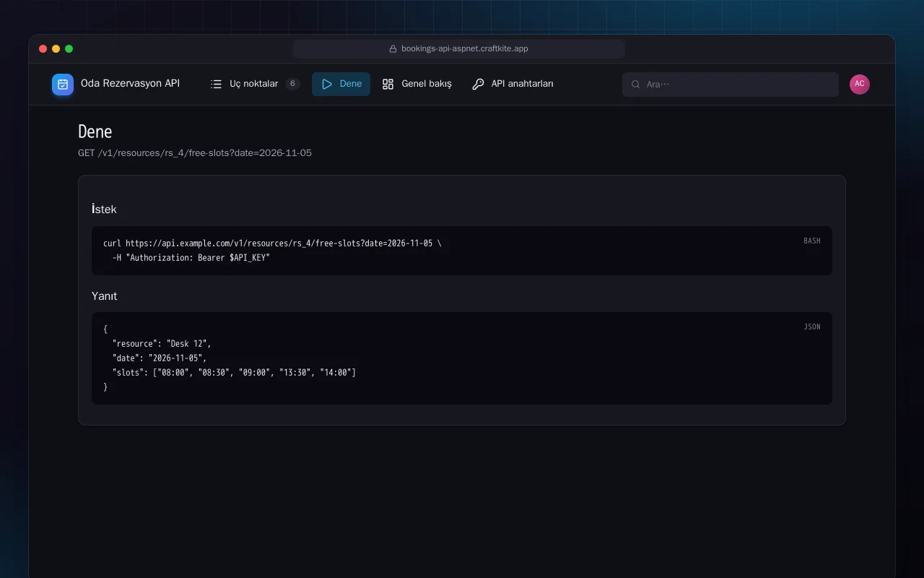Click the Dene play icon
Screen dimensions: 924x578
[327, 84]
